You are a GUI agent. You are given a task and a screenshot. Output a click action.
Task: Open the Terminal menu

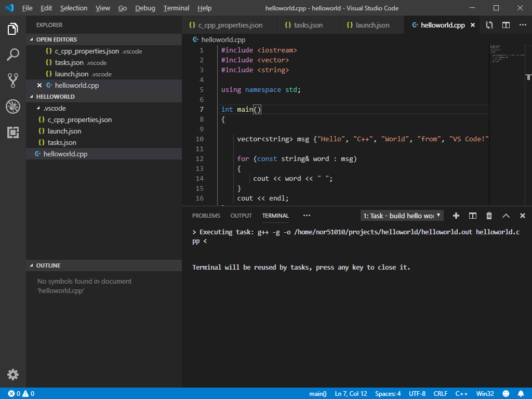(x=176, y=8)
